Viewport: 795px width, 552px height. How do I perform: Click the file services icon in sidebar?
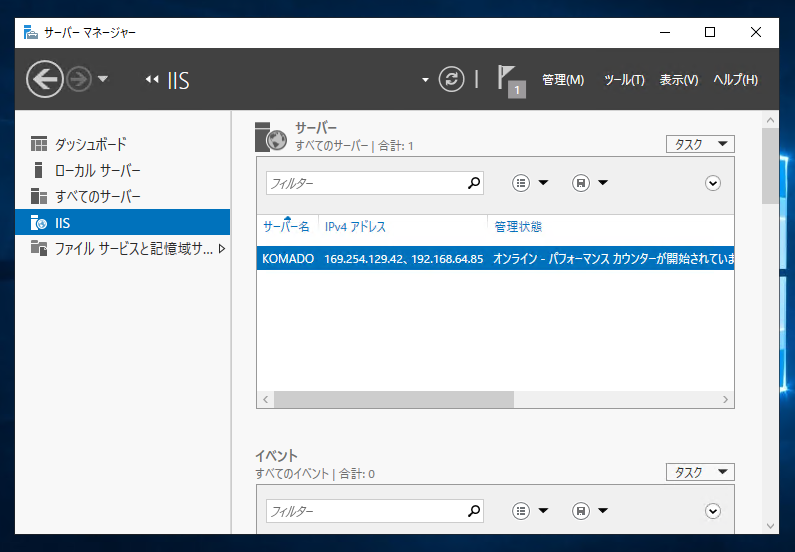pyautogui.click(x=39, y=248)
